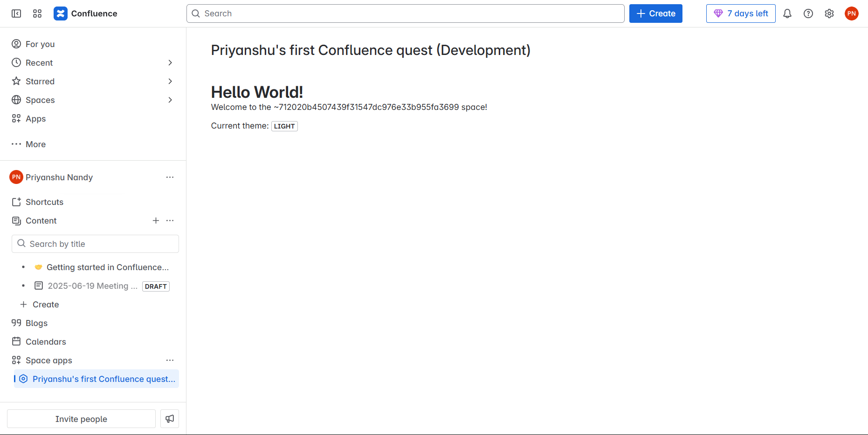This screenshot has height=435, width=868.
Task: Open notifications bell
Action: pyautogui.click(x=787, y=14)
